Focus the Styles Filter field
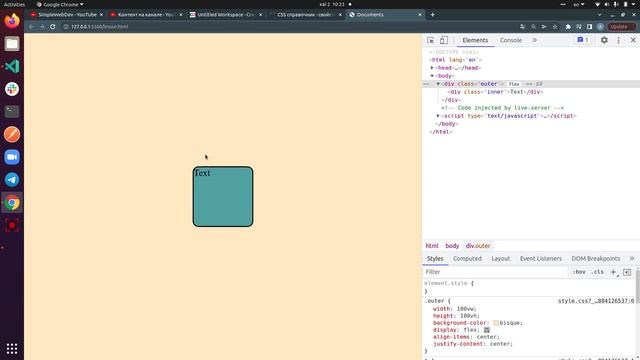The height and width of the screenshot is (360, 640). point(495,272)
